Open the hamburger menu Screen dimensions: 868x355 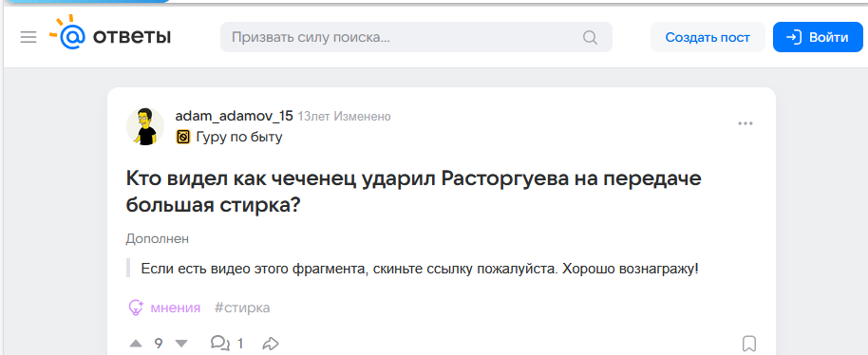(x=28, y=38)
